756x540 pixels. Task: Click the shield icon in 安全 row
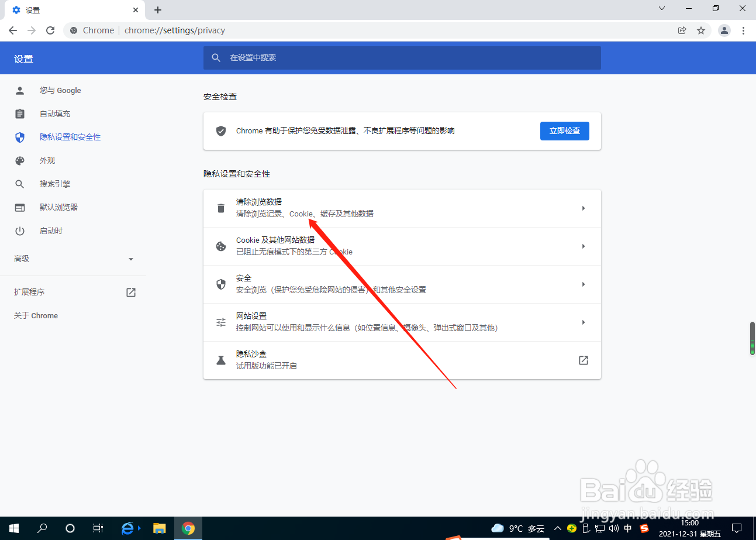pos(221,284)
